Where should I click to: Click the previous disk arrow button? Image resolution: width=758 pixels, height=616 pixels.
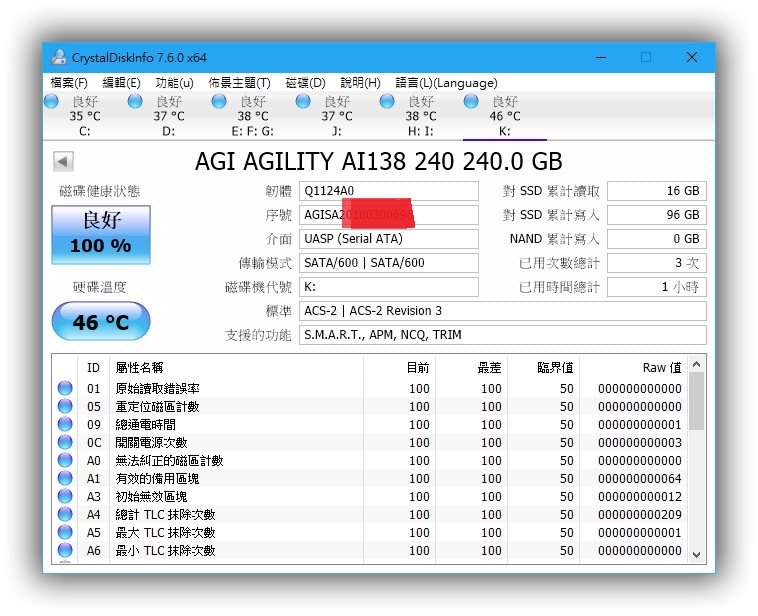coord(63,161)
